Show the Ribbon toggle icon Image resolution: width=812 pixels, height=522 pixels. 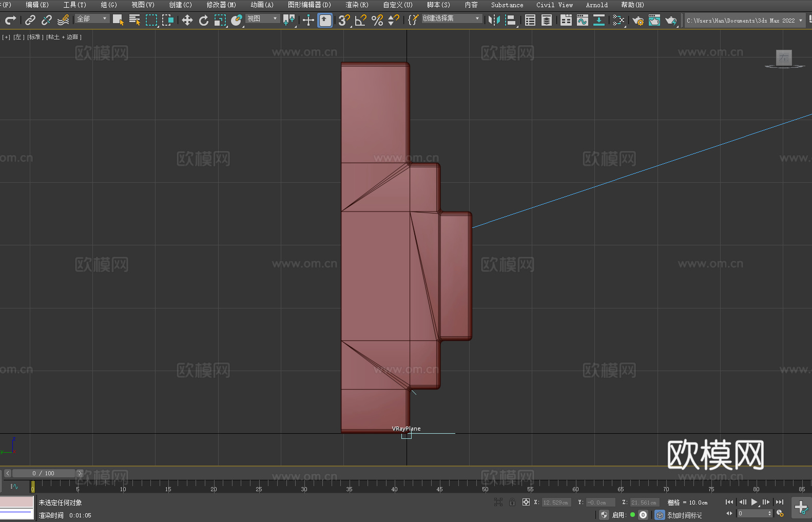566,20
